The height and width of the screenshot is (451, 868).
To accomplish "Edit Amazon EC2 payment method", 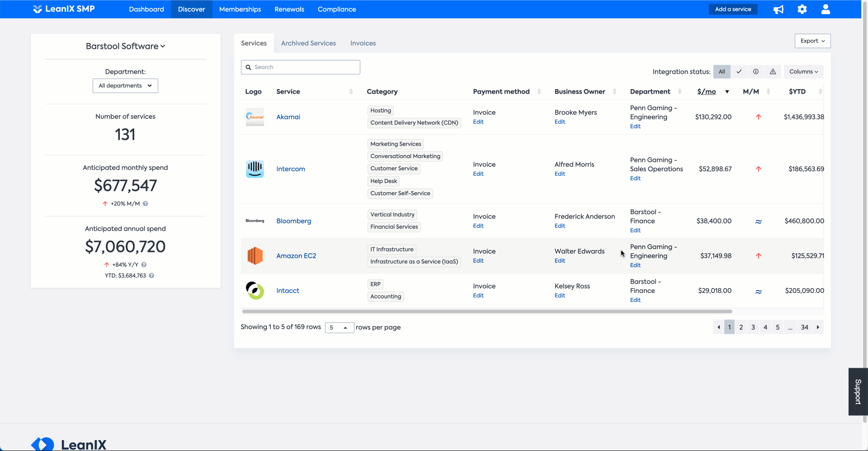I will [x=478, y=261].
